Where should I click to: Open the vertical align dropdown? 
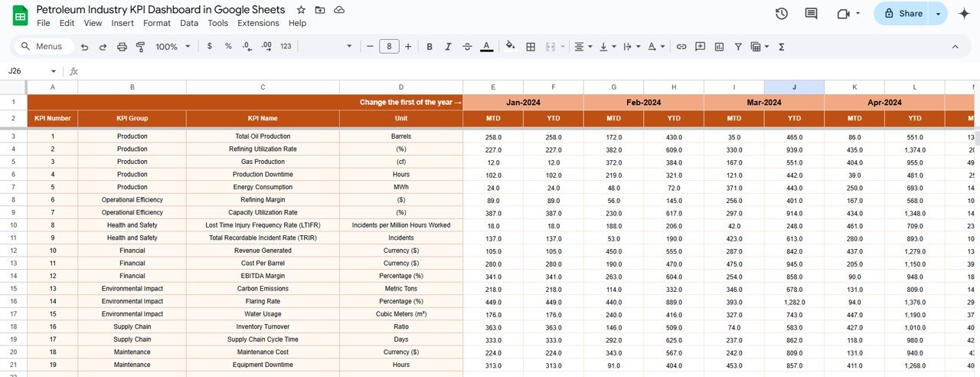[x=607, y=47]
